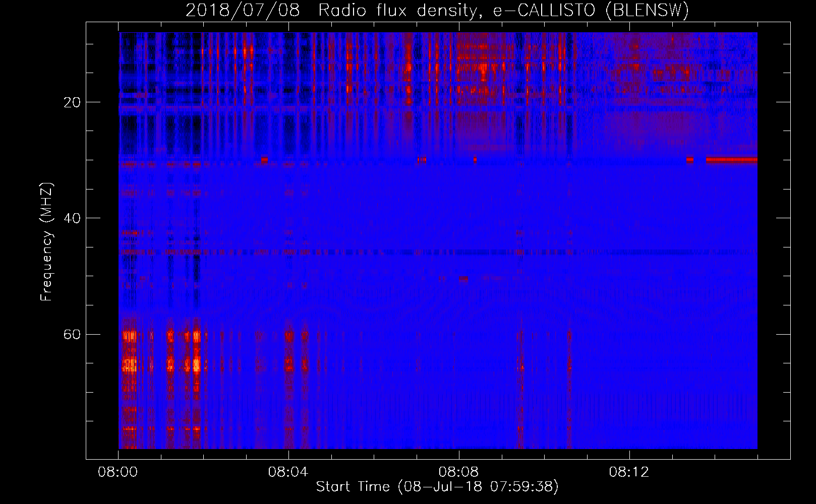
Task: Click the 'Start Time (08-Jul-18 07:59:38)' label
Action: 437,487
